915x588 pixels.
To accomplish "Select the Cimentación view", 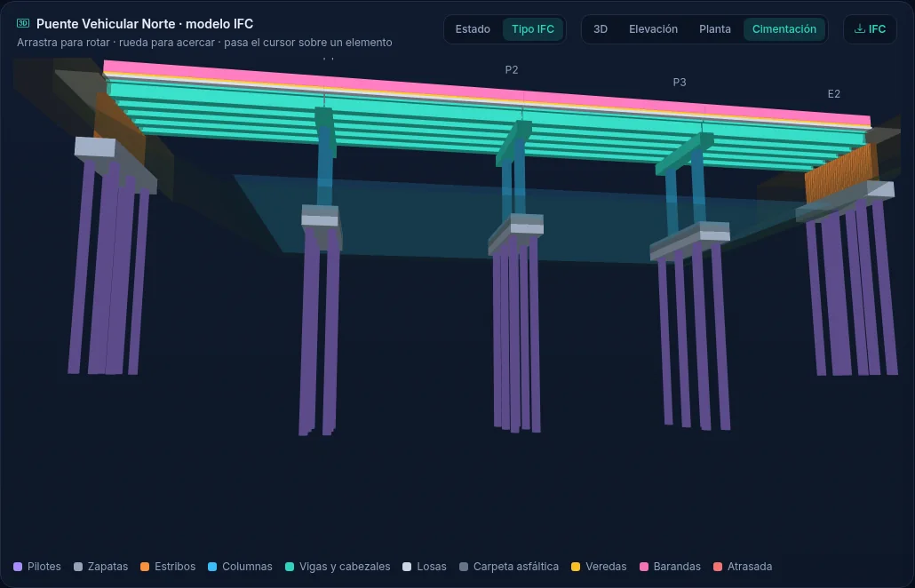I will tap(784, 29).
